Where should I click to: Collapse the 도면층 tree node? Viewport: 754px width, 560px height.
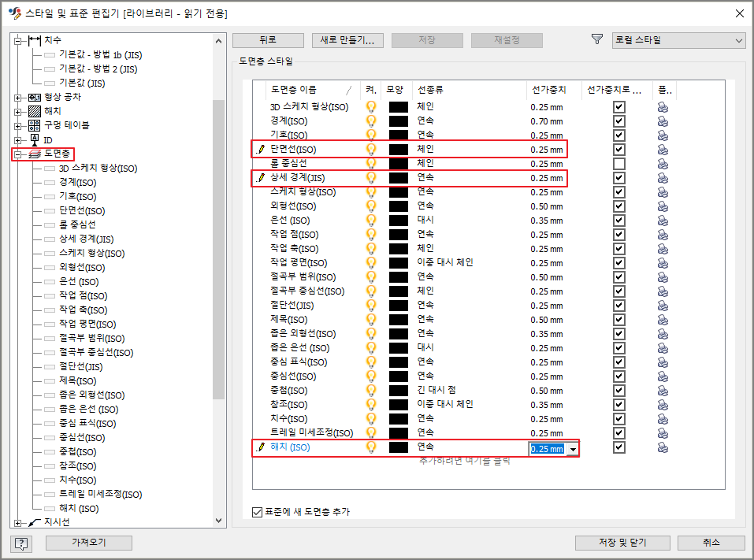coord(18,154)
